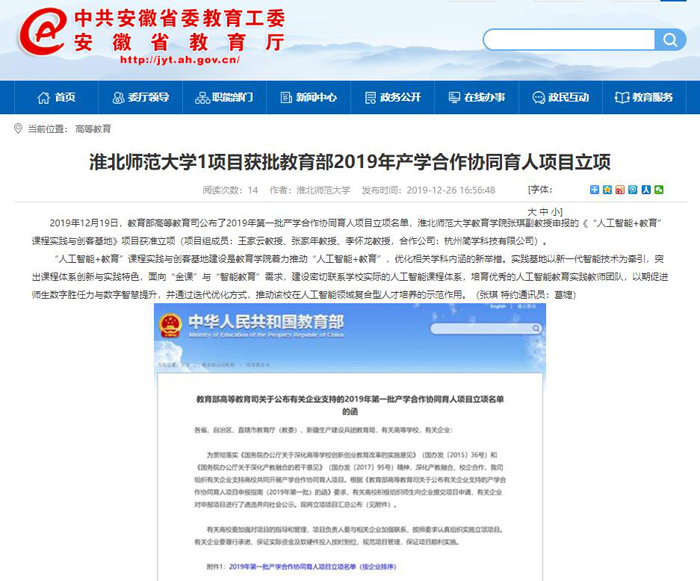Open 委厅领导 menu item

[x=141, y=97]
